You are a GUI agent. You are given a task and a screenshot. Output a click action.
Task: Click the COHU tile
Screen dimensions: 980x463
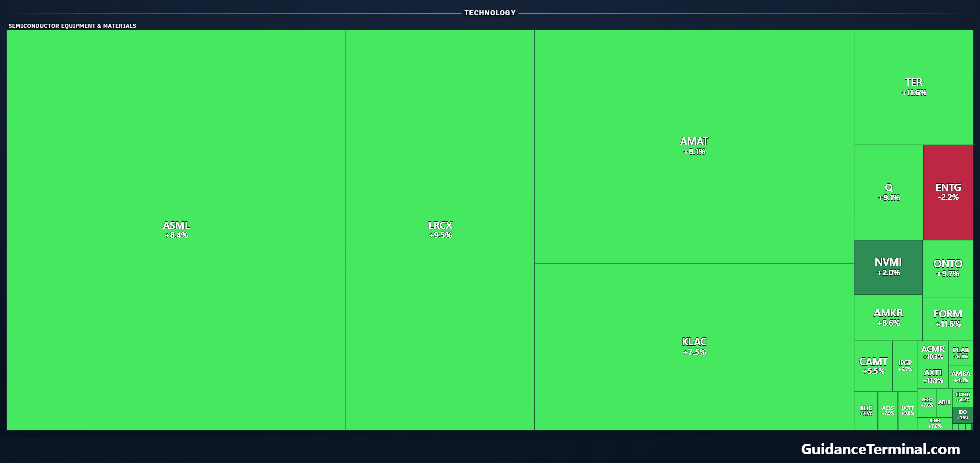click(963, 397)
